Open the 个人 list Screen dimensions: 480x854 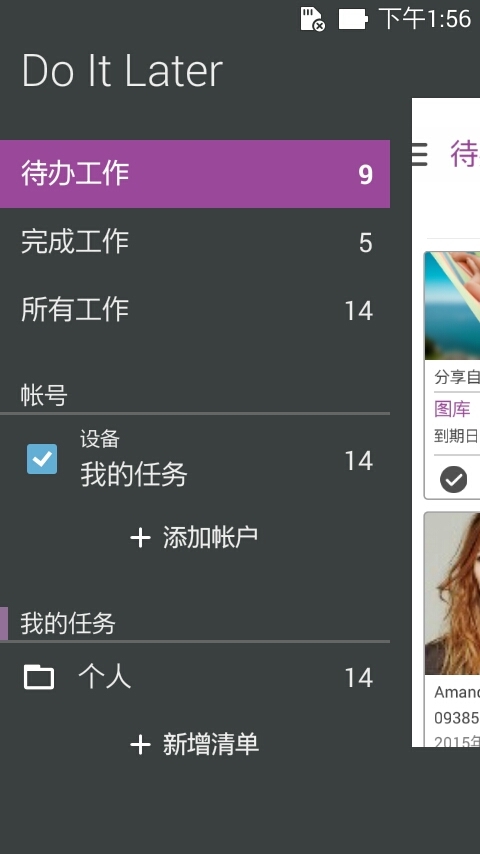pos(195,677)
